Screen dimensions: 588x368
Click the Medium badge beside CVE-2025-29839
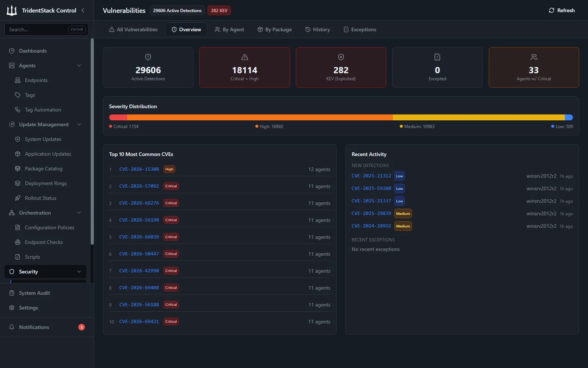[x=403, y=213]
